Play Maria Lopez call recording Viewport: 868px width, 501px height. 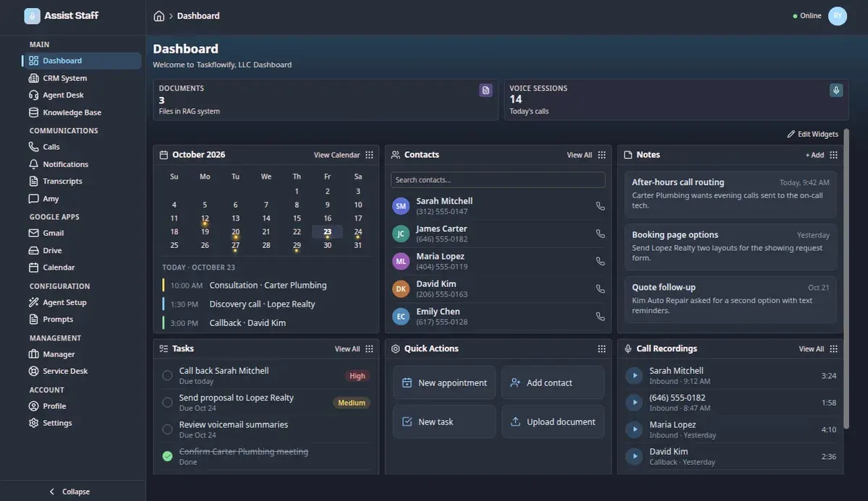[x=634, y=429]
